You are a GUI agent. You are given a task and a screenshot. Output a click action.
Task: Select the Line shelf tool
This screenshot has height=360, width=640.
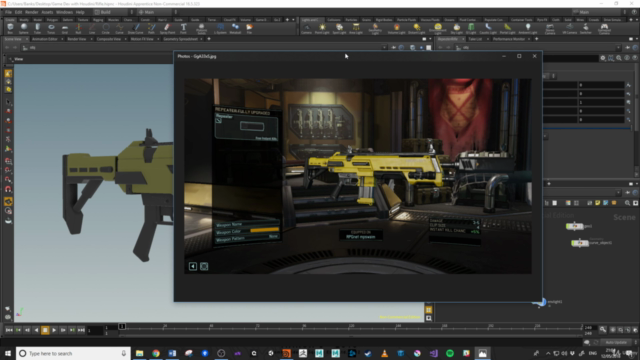pos(92,29)
